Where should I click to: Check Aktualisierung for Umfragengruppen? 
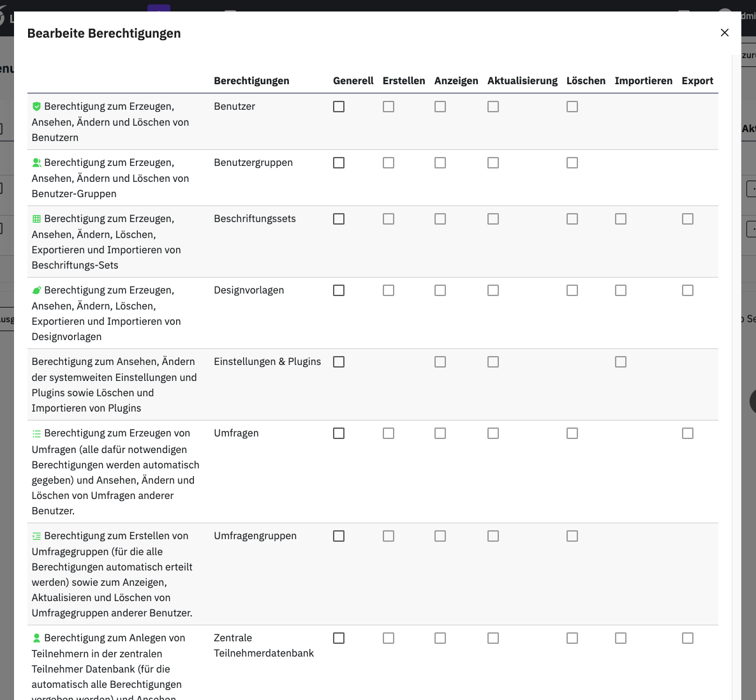[x=493, y=536]
